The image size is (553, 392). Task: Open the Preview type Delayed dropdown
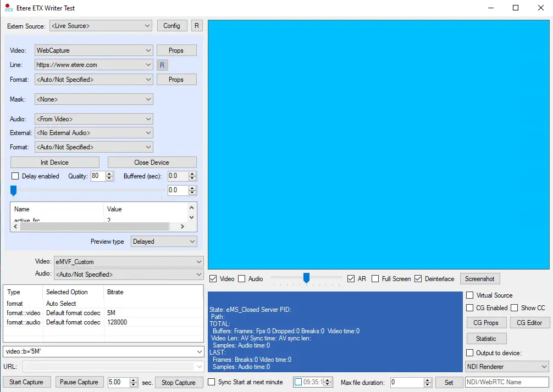pyautogui.click(x=164, y=242)
